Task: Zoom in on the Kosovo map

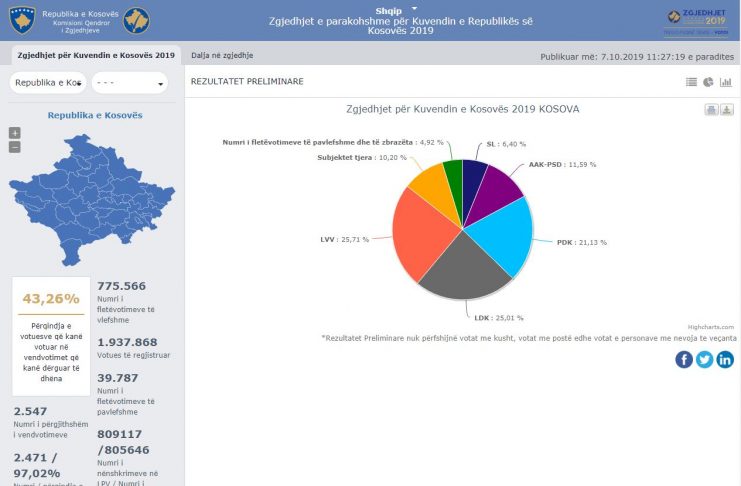Action: pyautogui.click(x=15, y=133)
